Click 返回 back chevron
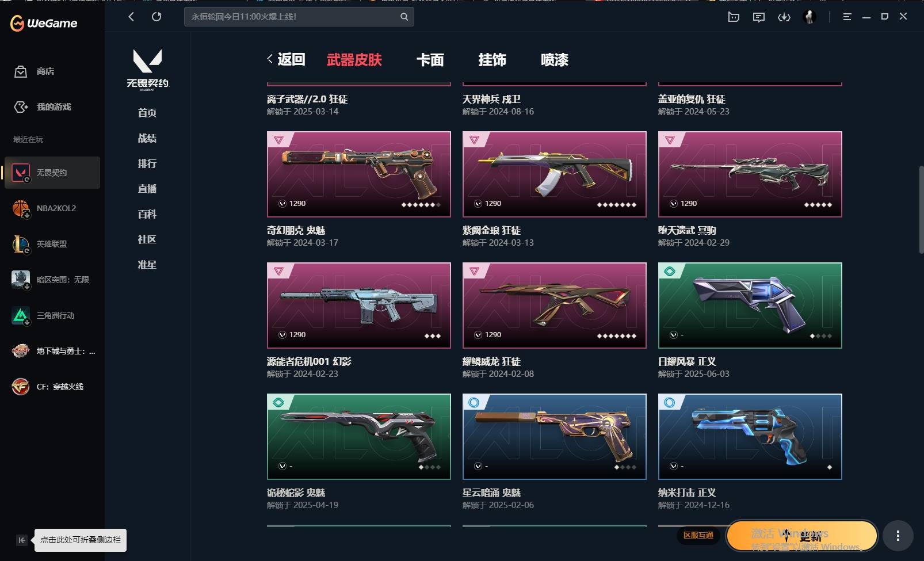This screenshot has width=924, height=561. 270,59
